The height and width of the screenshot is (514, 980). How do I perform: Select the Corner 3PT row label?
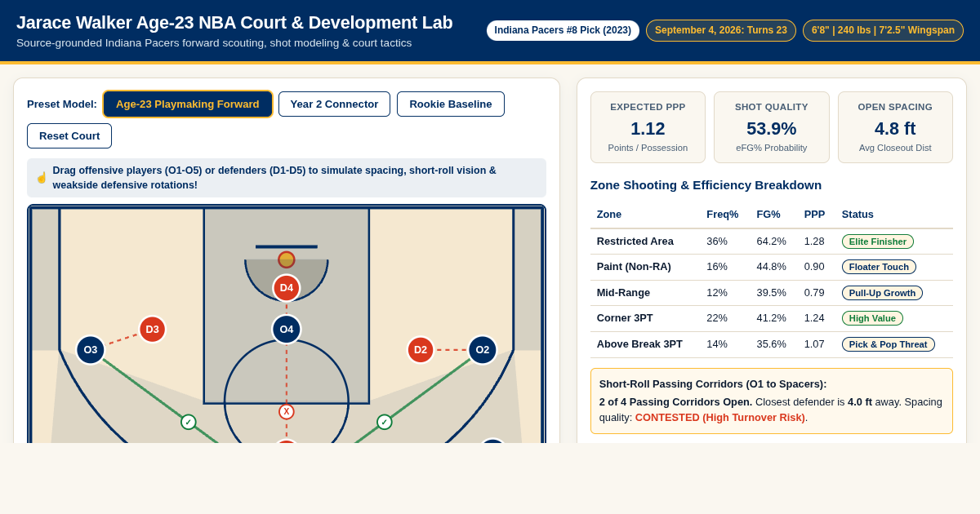click(625, 318)
